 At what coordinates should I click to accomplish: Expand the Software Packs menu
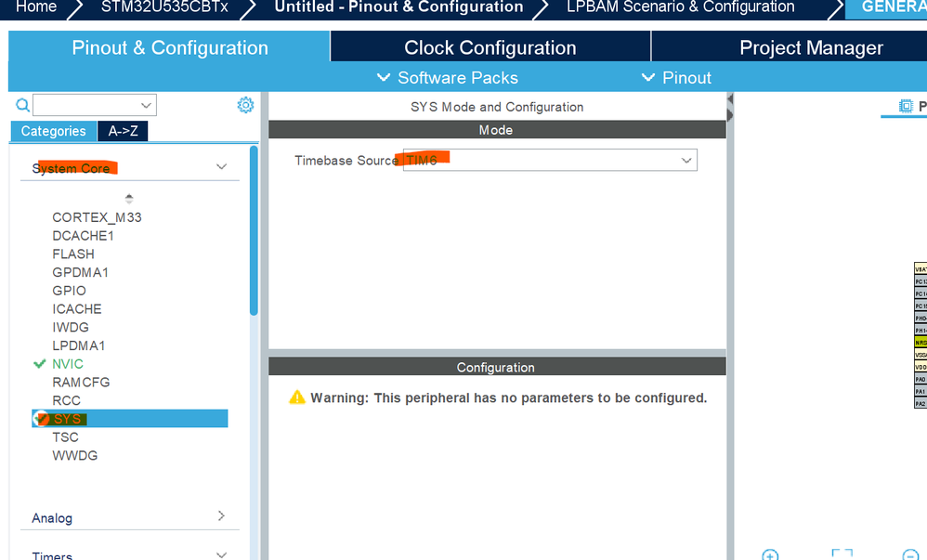click(x=448, y=77)
